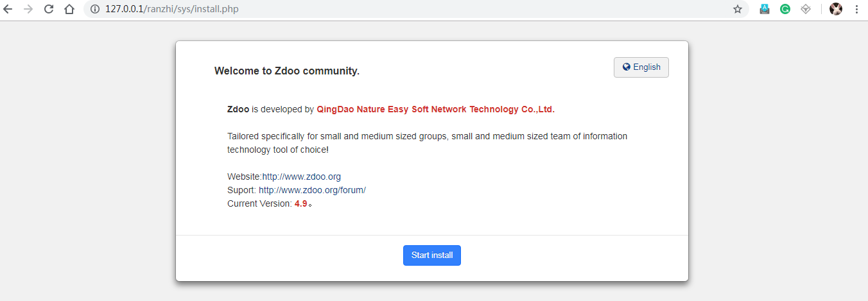Open the English language selector
This screenshot has width=868, height=301.
click(x=641, y=67)
